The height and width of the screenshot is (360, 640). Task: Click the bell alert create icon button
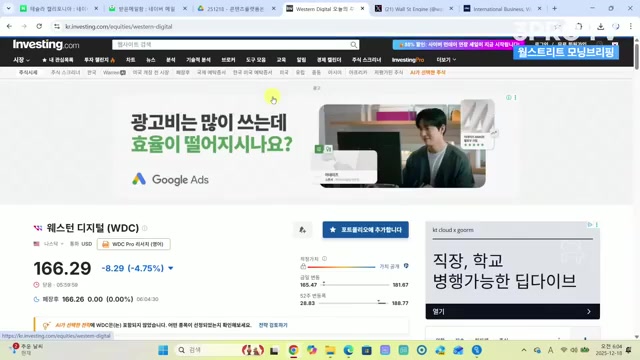(x=302, y=230)
